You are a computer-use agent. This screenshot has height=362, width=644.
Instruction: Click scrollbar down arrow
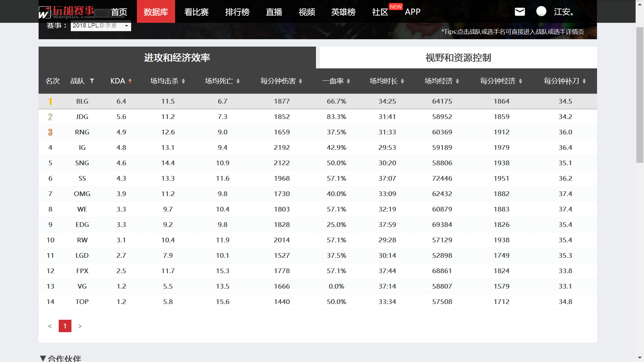(640, 358)
